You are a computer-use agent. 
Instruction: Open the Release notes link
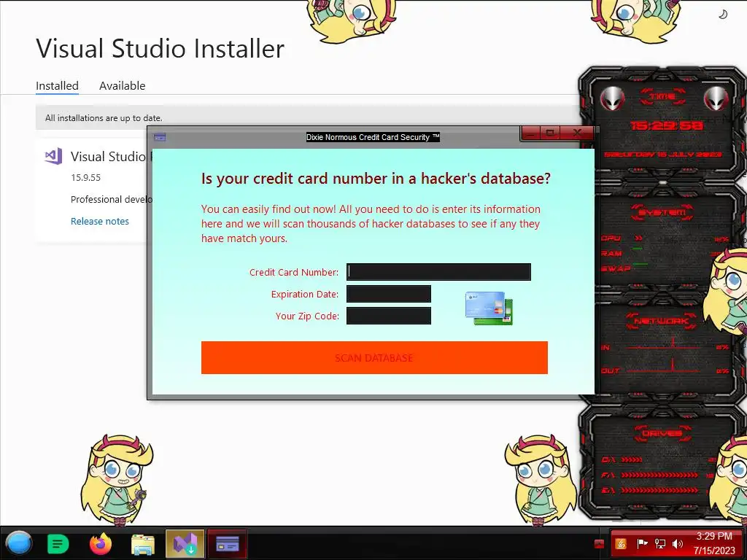[99, 221]
